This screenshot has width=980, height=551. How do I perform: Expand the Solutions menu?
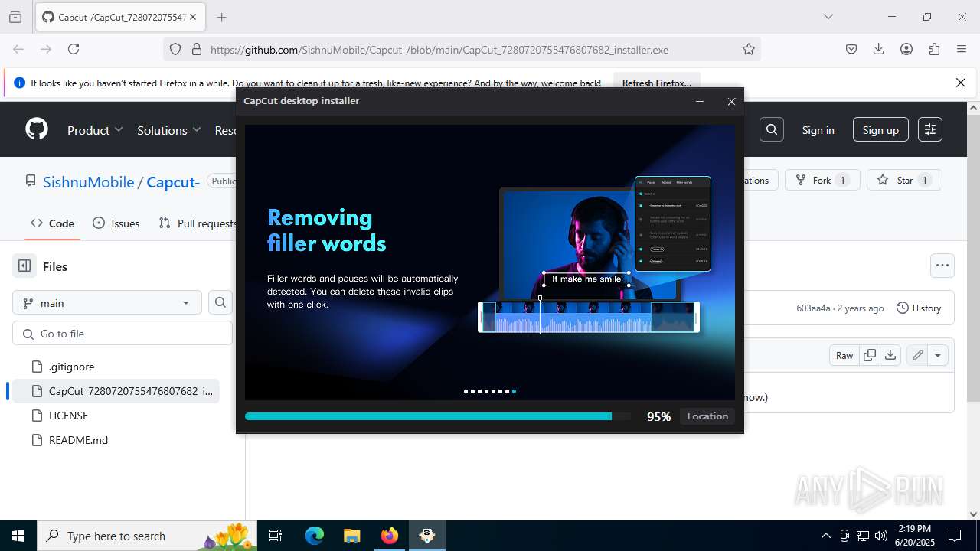[168, 130]
